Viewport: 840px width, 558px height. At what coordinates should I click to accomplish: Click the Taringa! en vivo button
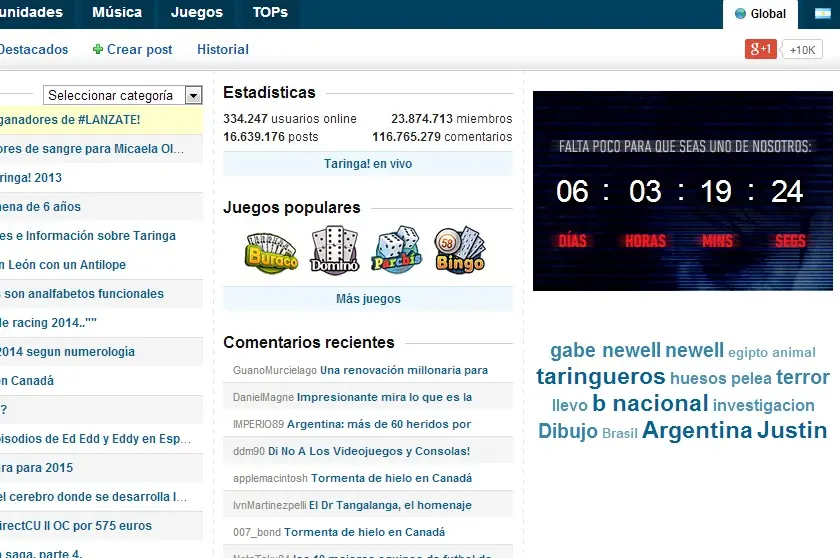(x=368, y=164)
